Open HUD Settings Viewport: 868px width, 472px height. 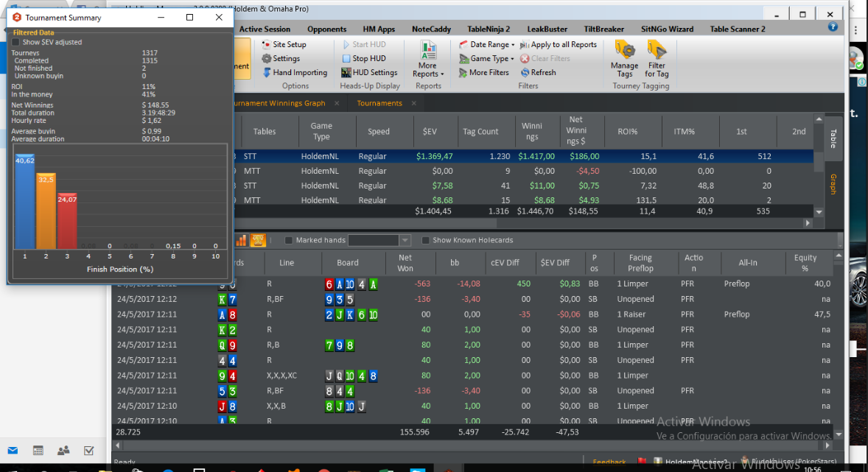tap(368, 72)
